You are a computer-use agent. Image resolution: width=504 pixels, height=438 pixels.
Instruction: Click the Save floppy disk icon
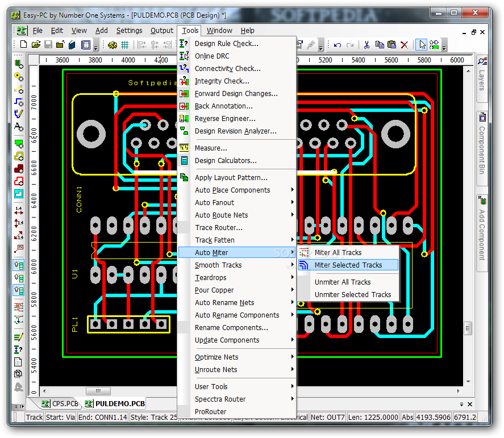[48, 44]
